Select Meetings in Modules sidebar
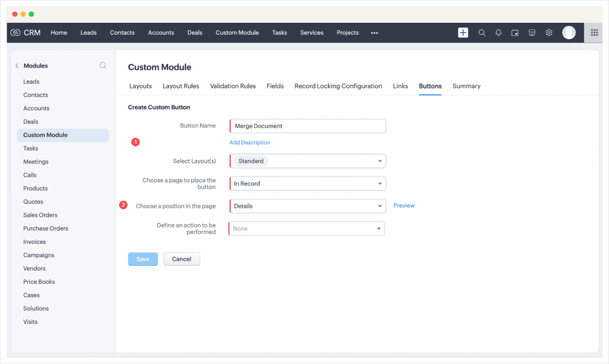 (x=36, y=162)
